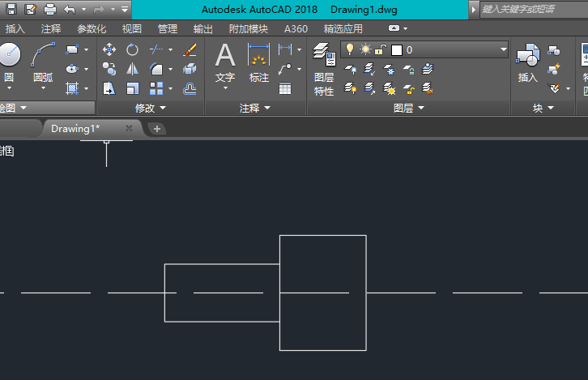Click the new drawing plus tab button
588x380 pixels.
157,129
